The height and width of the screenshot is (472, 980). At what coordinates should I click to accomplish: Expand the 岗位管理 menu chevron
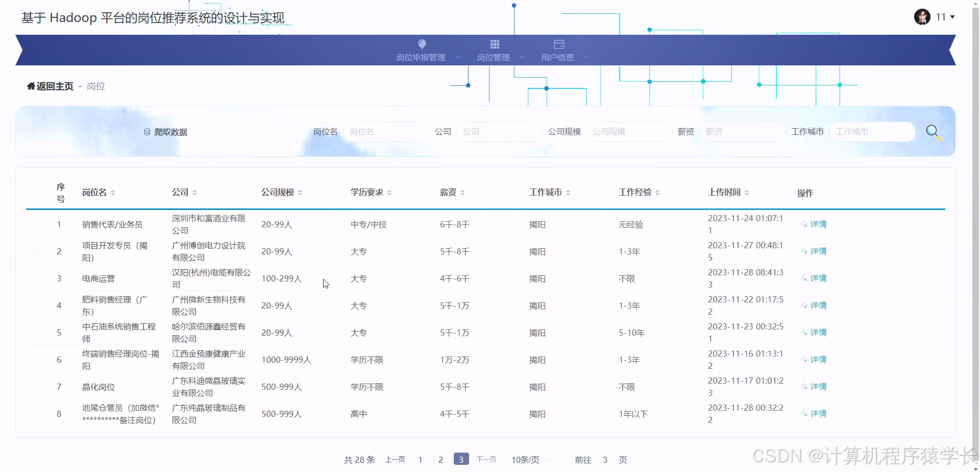tap(522, 57)
